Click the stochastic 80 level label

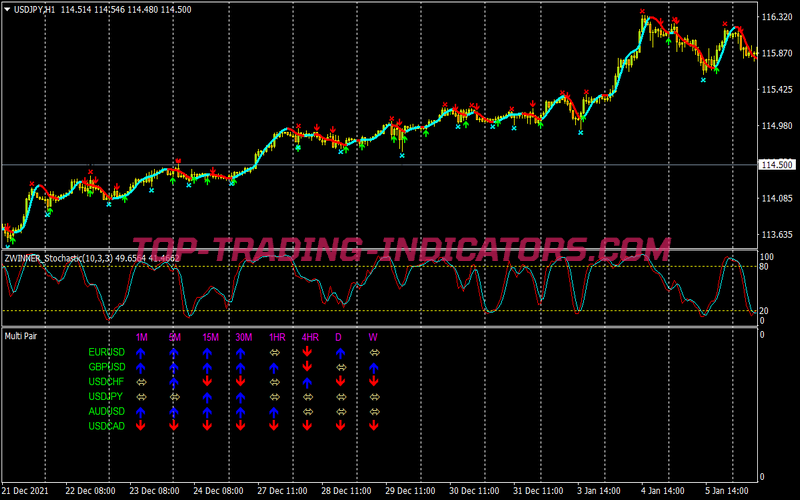(764, 266)
